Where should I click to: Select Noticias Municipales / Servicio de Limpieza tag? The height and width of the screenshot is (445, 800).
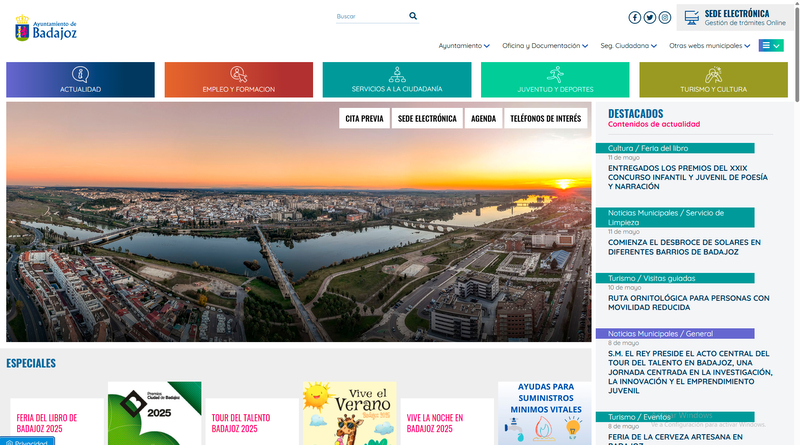coord(675,217)
